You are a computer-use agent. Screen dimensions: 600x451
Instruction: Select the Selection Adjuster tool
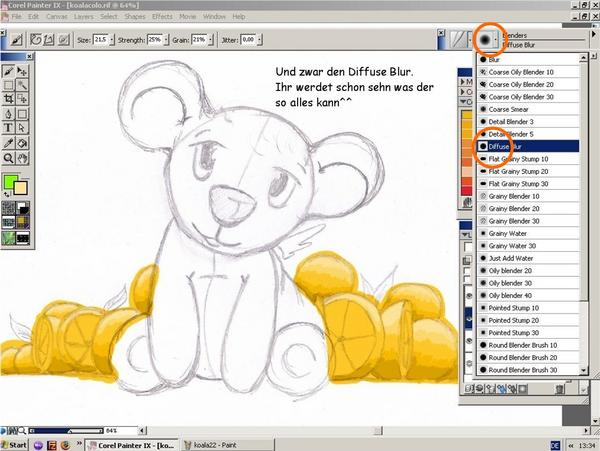pos(22,99)
